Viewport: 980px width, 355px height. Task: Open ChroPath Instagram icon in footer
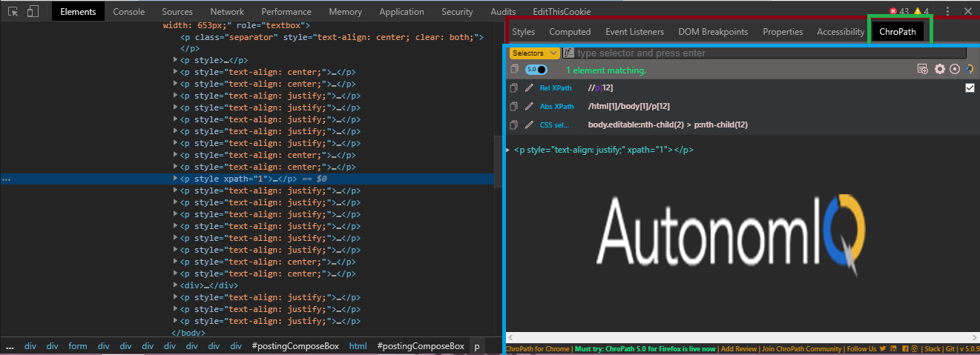tap(915, 348)
